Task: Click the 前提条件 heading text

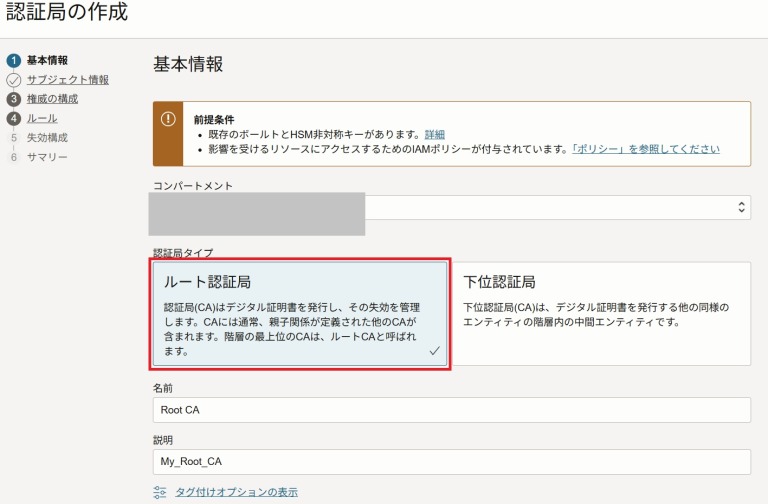Action: pyautogui.click(x=214, y=120)
